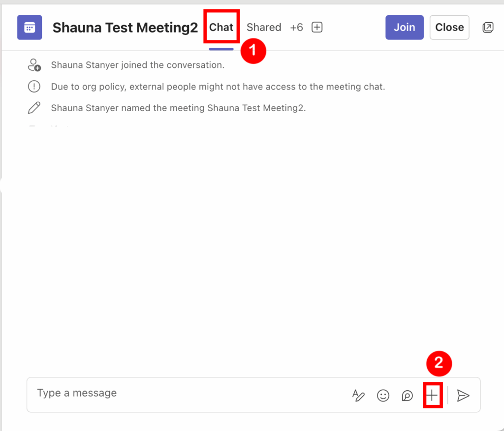Pop out the chat into a new window

pos(488,28)
